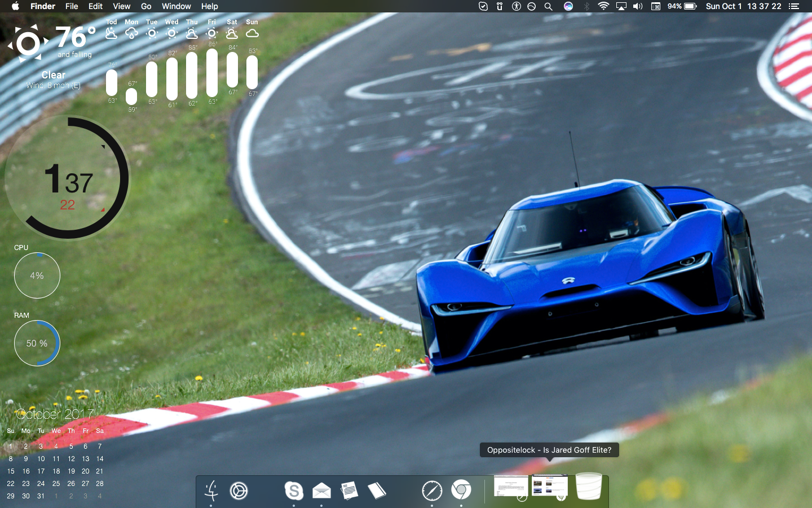812x508 pixels.
Task: Open Notification Center list icon
Action: coord(794,6)
